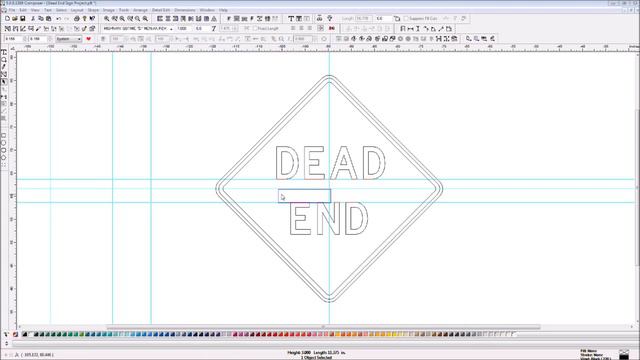Select the circle shape tool in left toolbox
Screen dimensions: 640x360
tap(4, 143)
